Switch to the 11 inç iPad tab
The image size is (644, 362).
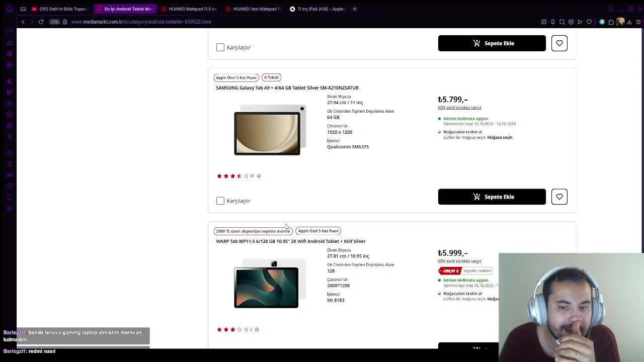(320, 9)
